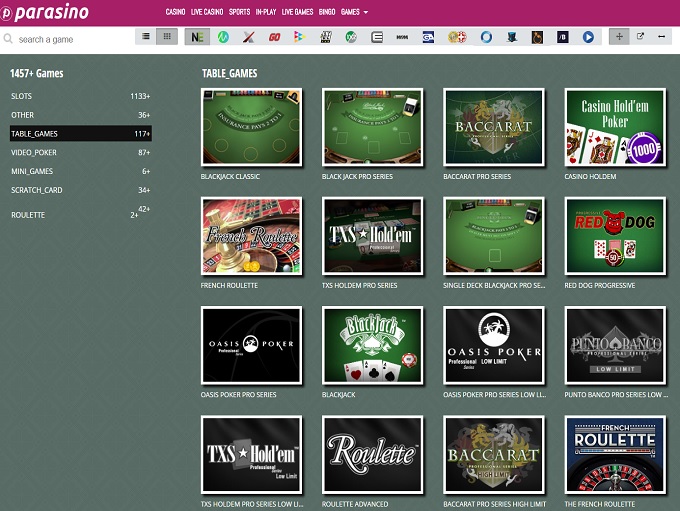The height and width of the screenshot is (511, 680).
Task: Click the external link popout icon
Action: pos(641,36)
